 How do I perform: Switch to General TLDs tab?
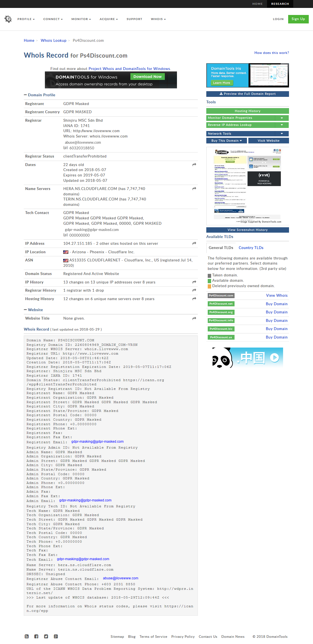221,248
